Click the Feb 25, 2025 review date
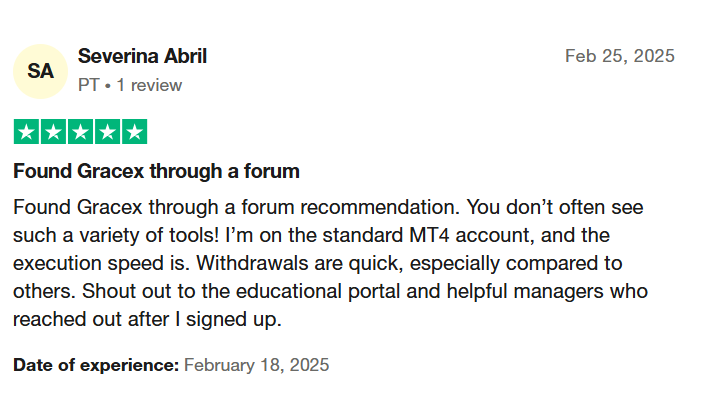Image resolution: width=704 pixels, height=393 pixels. pyautogui.click(x=620, y=56)
